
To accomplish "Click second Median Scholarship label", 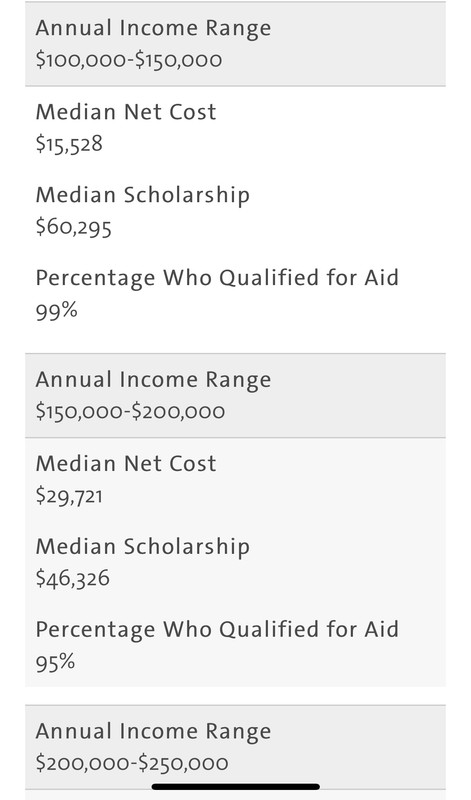I will coord(143,546).
